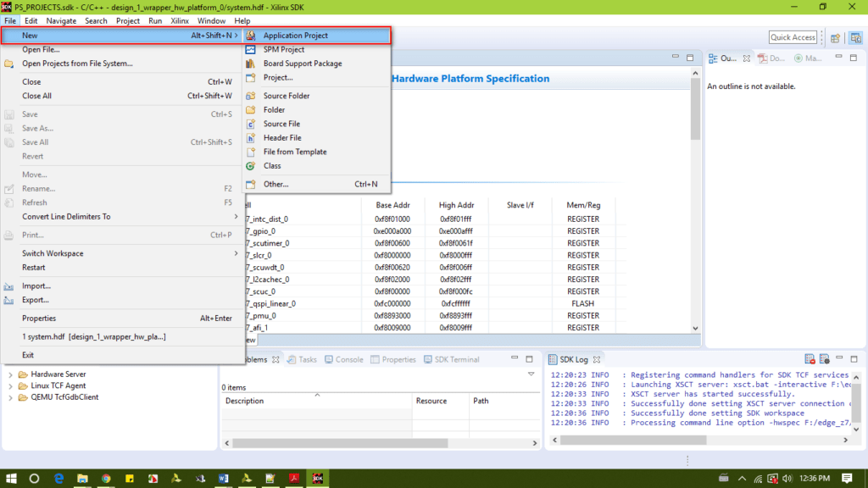This screenshot has height=488, width=868.
Task: Click the SPM Project icon
Action: (250, 50)
